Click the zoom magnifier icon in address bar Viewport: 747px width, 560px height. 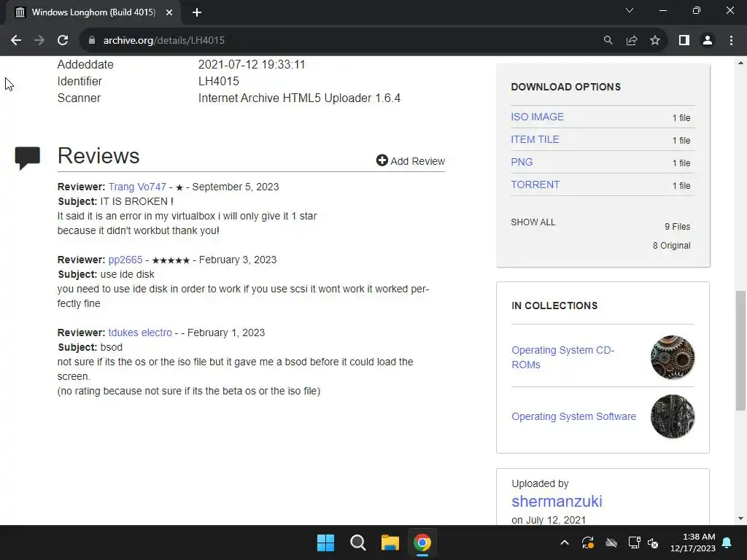click(608, 41)
